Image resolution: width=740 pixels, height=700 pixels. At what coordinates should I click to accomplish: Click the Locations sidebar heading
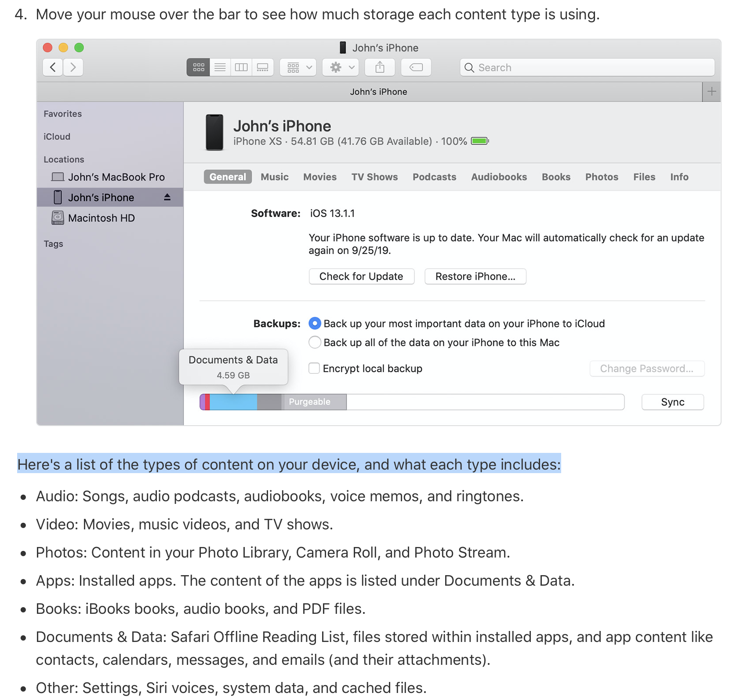pyautogui.click(x=64, y=159)
